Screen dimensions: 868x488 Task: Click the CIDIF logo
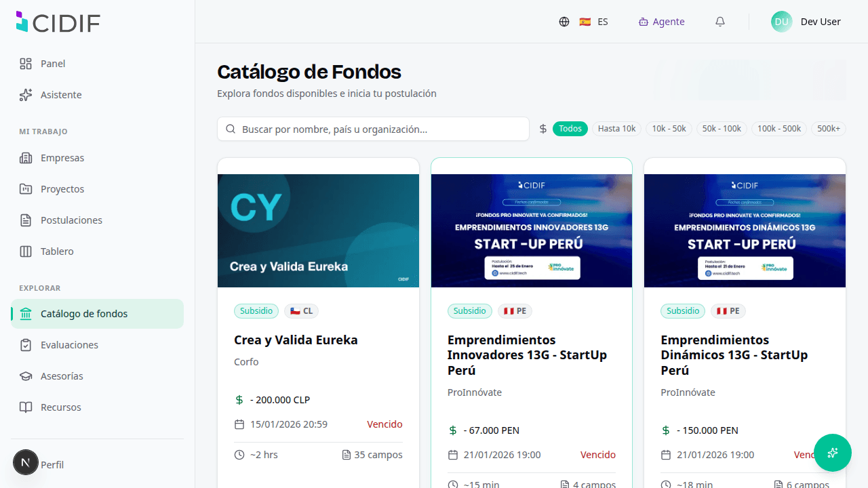[58, 22]
